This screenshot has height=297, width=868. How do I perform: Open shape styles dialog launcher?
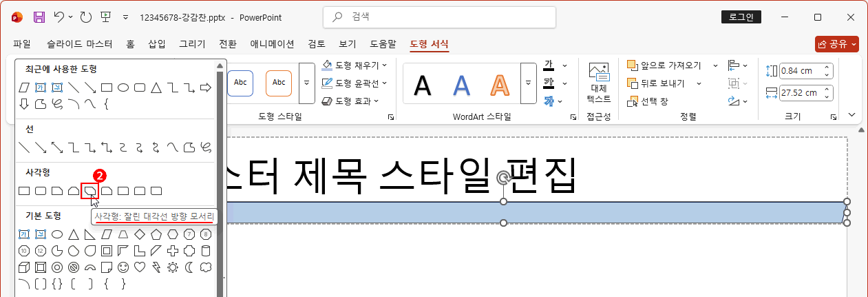[x=391, y=117]
